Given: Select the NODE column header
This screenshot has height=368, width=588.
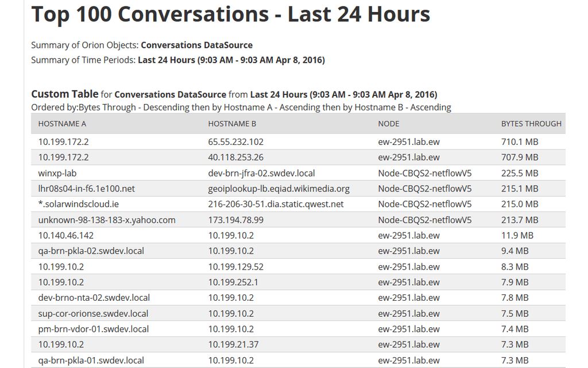Looking at the screenshot, I should 389,124.
